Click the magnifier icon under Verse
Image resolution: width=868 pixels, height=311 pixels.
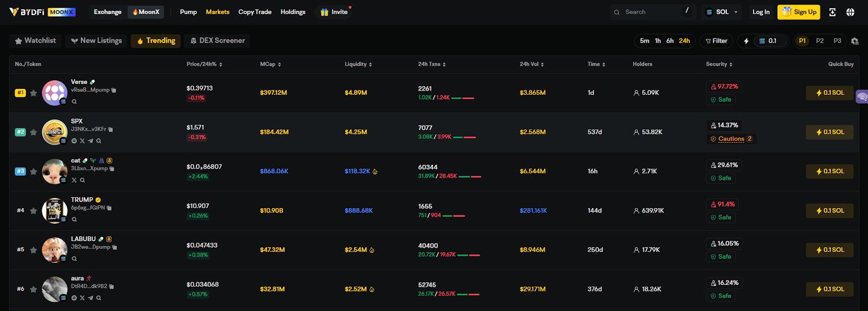74,101
